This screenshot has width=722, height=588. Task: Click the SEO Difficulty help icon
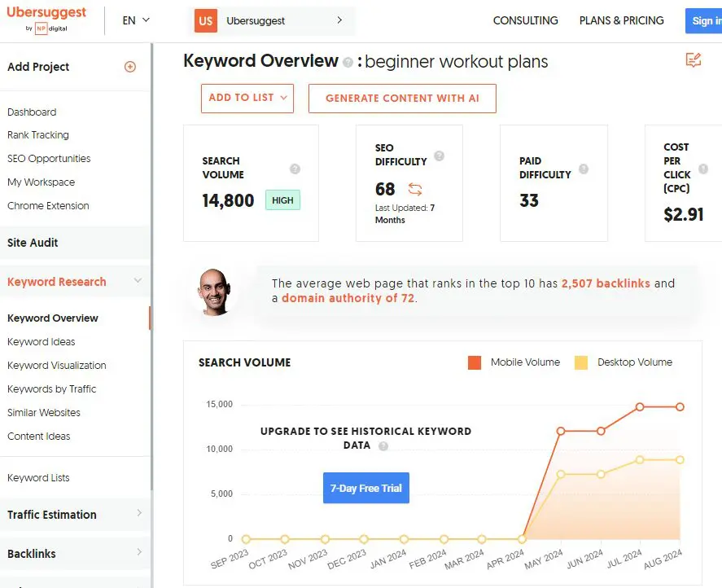pyautogui.click(x=440, y=156)
